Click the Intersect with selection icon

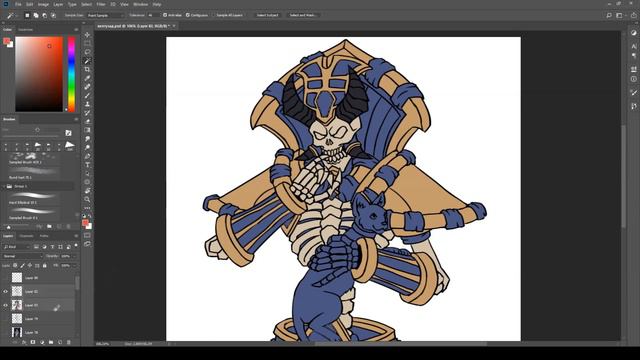[53, 15]
